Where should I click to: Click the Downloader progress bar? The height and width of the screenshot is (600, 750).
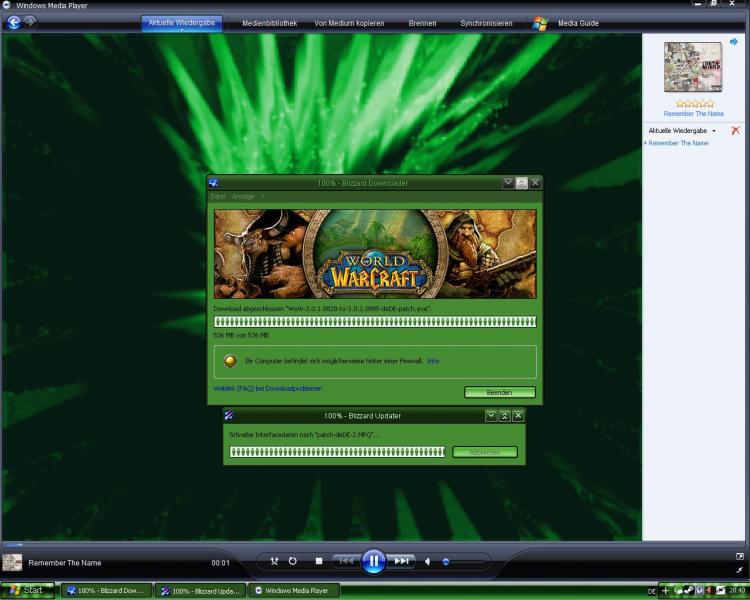375,322
